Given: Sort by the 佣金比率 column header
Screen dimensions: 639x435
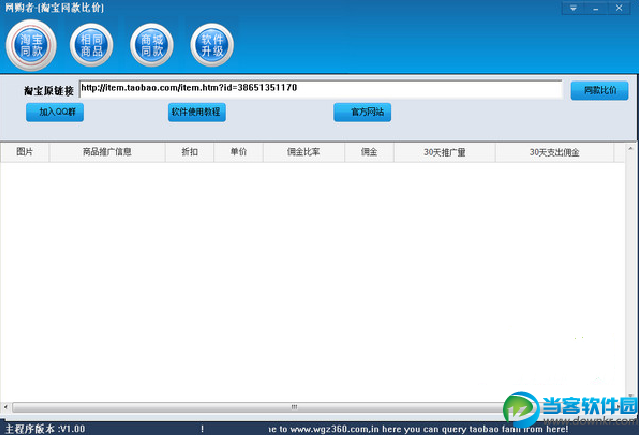Looking at the screenshot, I should [x=304, y=152].
